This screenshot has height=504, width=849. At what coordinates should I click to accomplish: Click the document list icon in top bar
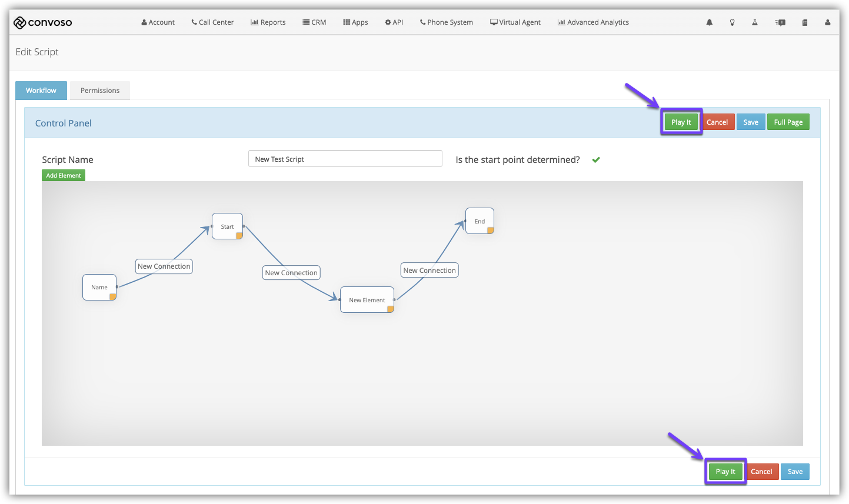point(805,22)
